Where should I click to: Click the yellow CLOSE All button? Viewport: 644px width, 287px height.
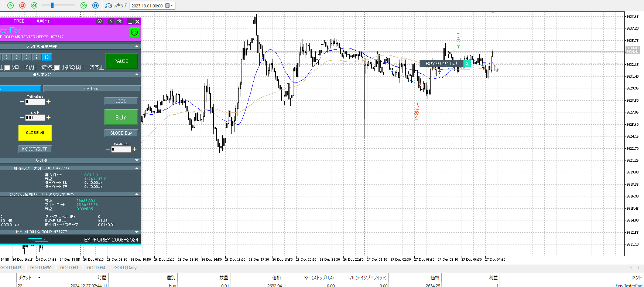(35, 133)
